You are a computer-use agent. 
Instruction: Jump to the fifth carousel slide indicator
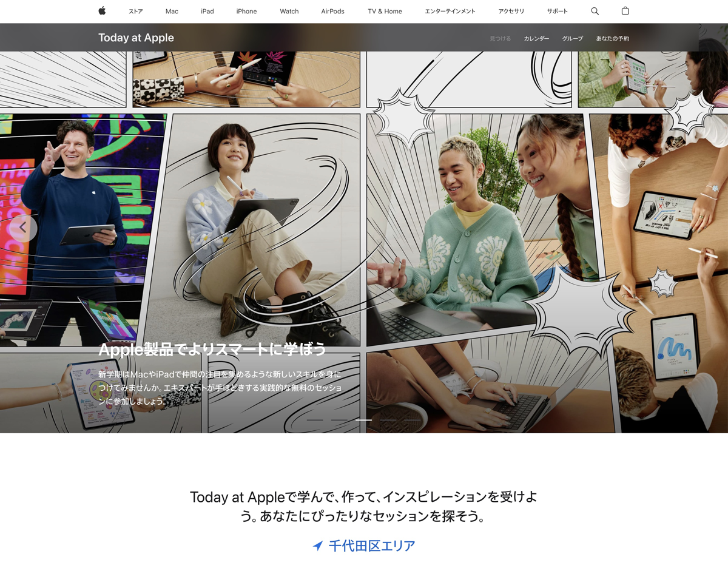pyautogui.click(x=412, y=420)
